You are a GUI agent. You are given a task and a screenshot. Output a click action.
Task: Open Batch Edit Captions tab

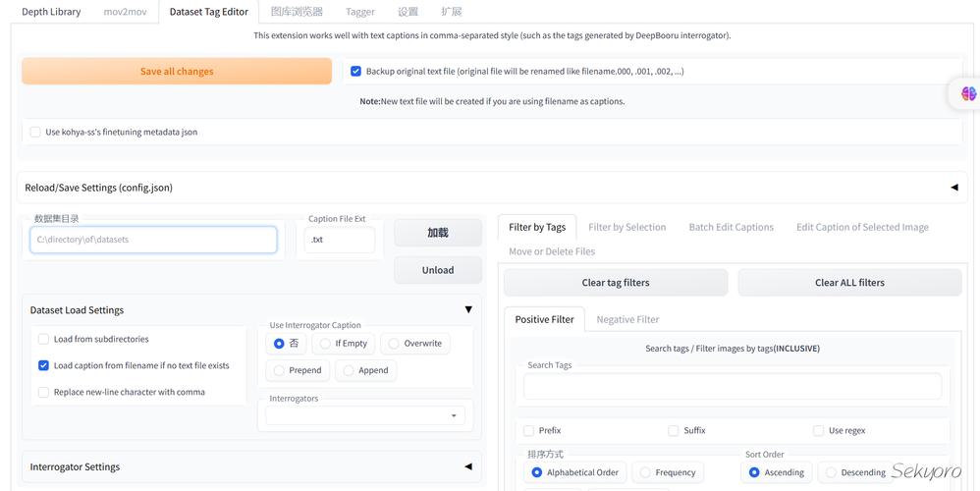[732, 227]
